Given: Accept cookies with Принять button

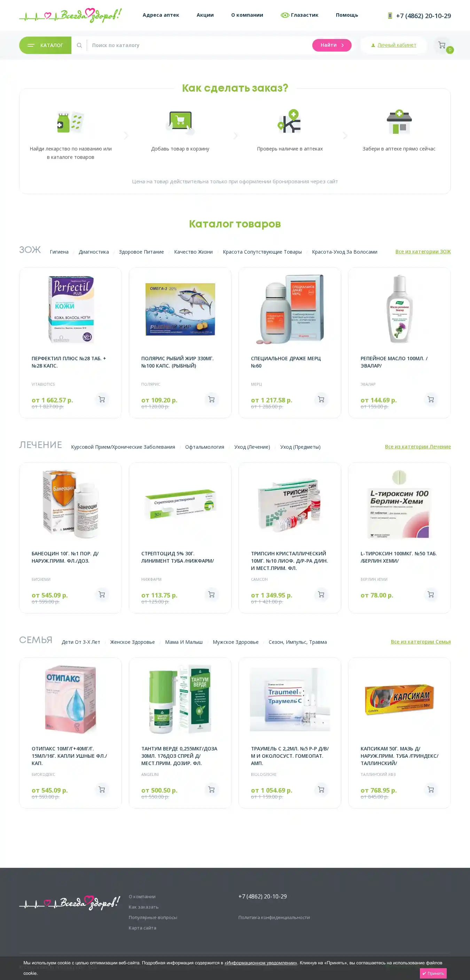Looking at the screenshot, I should (433, 973).
